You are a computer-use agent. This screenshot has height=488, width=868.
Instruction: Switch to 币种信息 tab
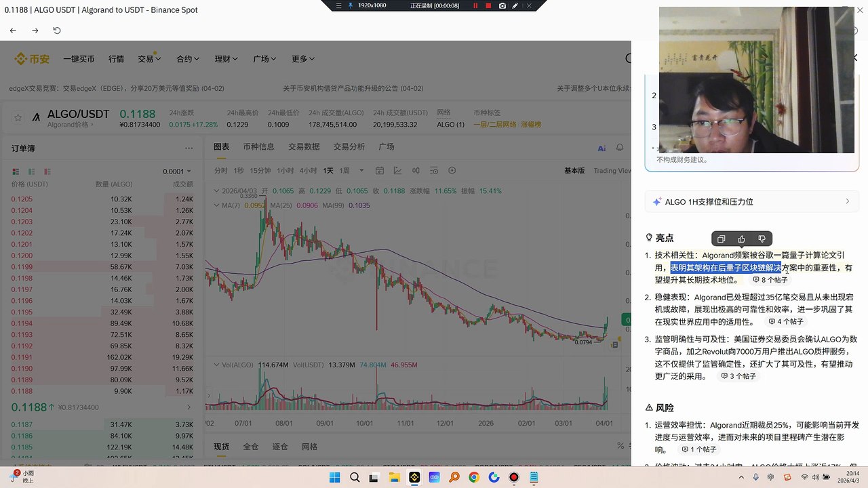click(x=258, y=146)
